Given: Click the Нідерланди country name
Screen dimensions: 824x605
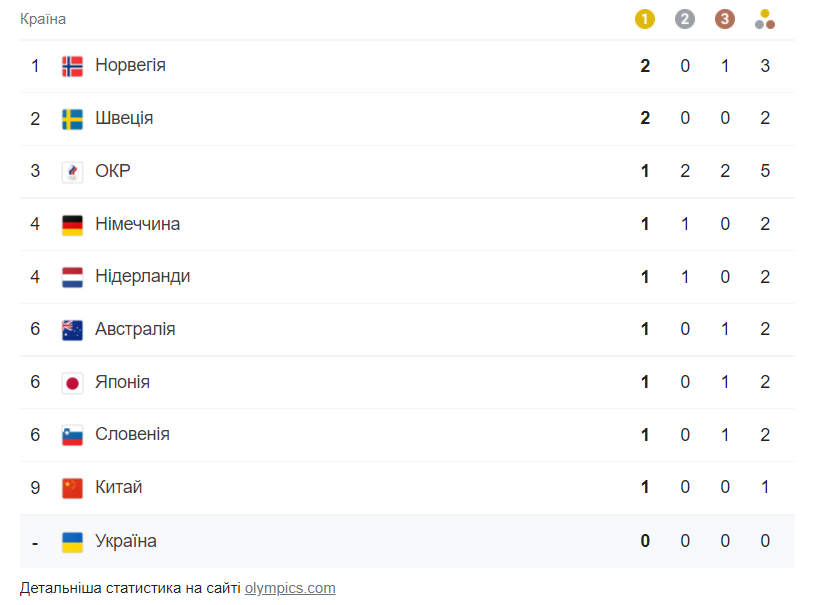Looking at the screenshot, I should pos(142,276).
